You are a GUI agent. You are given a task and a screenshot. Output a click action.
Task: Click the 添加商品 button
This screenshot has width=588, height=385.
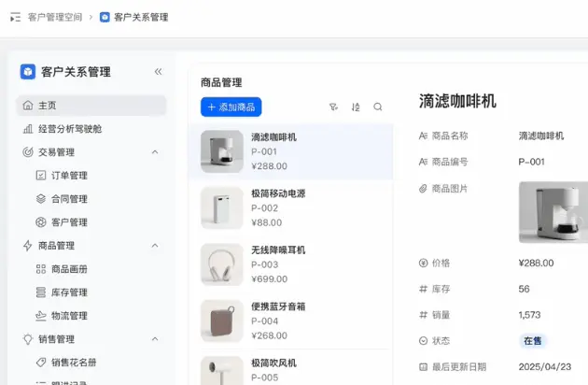tap(231, 107)
